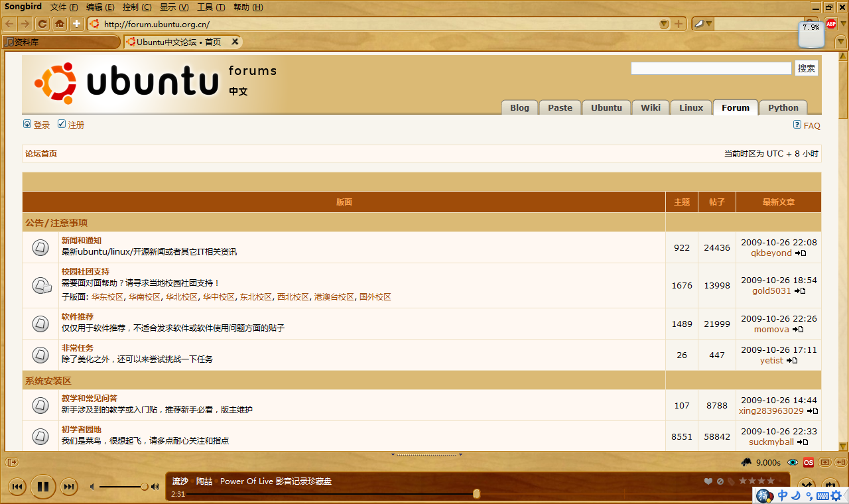Subscribe using the plus icon in address bar

(679, 24)
